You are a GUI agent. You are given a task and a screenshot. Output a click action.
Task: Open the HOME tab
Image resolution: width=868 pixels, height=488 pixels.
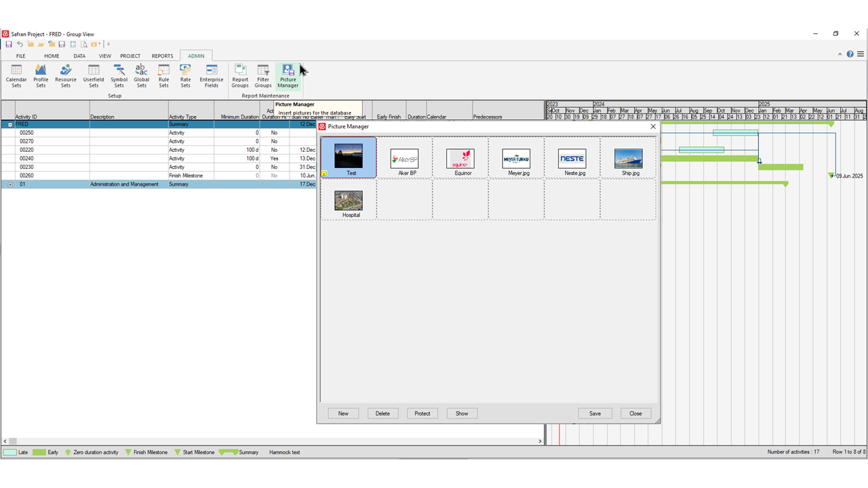[52, 56]
